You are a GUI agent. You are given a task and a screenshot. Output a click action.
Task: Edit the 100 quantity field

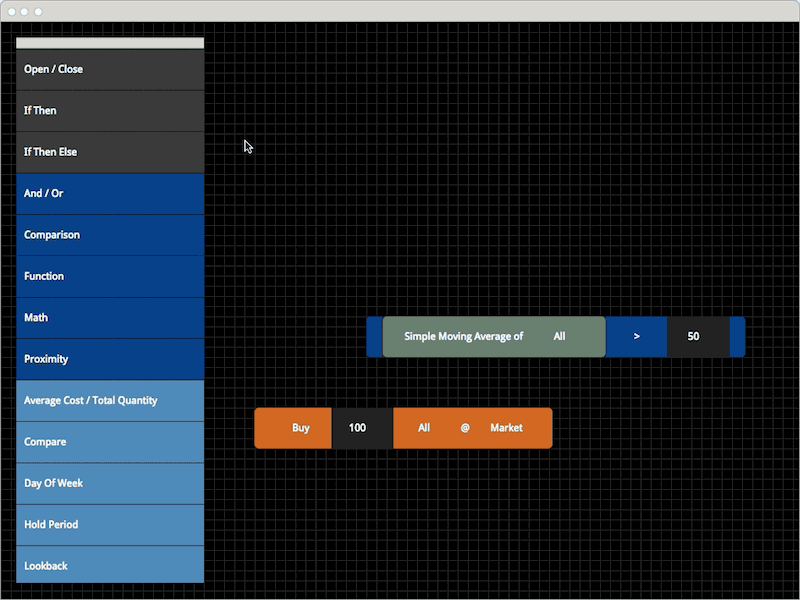point(362,428)
